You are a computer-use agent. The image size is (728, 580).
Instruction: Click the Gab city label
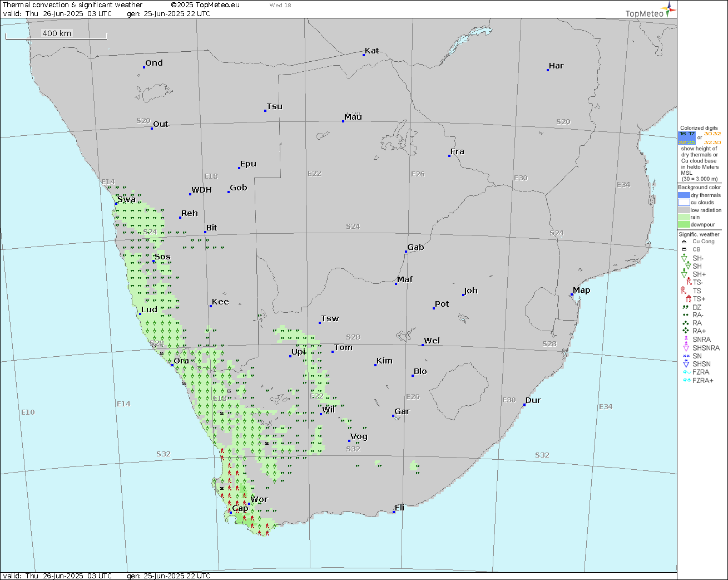416,247
